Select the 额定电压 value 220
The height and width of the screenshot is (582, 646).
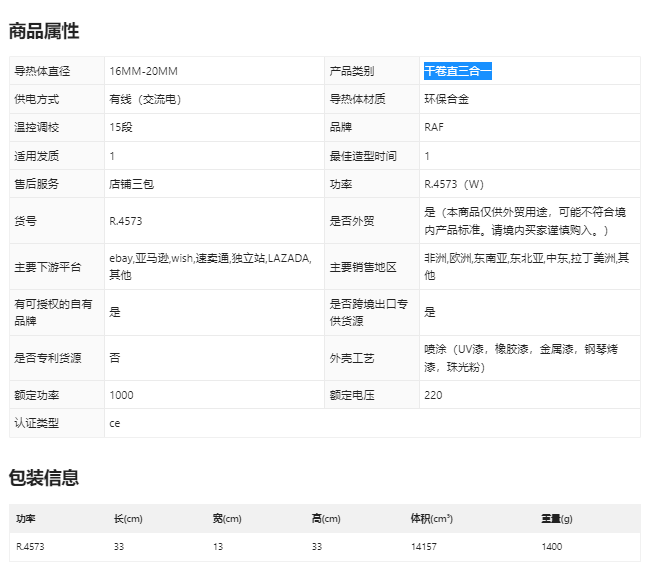pos(433,395)
